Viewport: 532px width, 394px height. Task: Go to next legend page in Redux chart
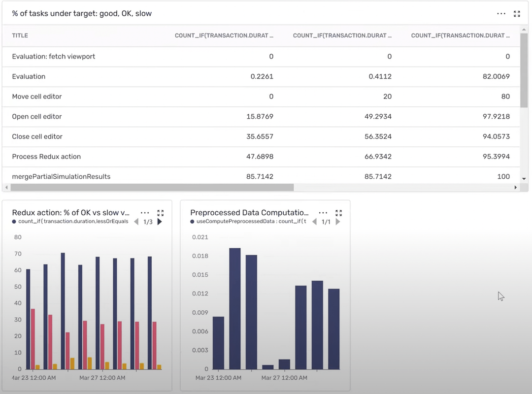click(x=160, y=222)
